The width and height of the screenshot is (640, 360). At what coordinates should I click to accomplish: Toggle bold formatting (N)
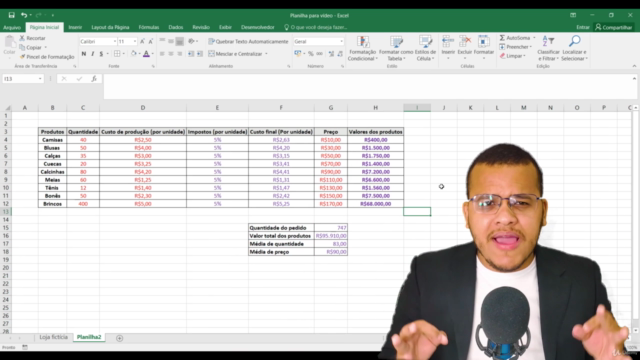(84, 53)
